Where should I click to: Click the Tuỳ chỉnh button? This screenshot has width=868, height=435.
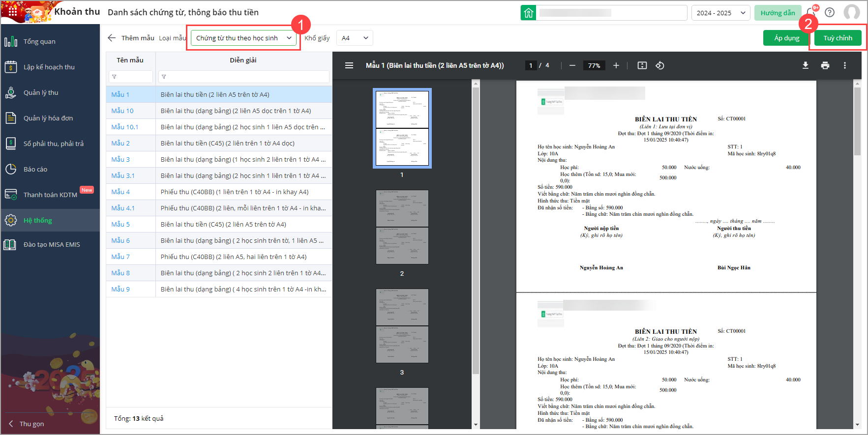838,38
